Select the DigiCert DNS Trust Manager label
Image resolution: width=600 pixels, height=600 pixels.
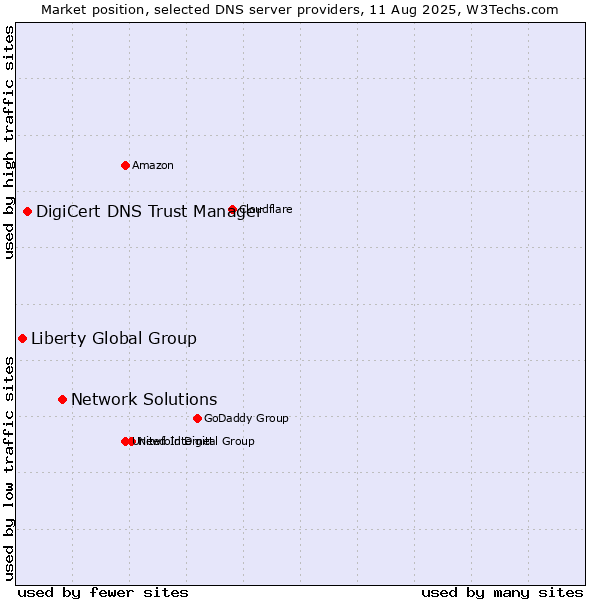[148, 212]
